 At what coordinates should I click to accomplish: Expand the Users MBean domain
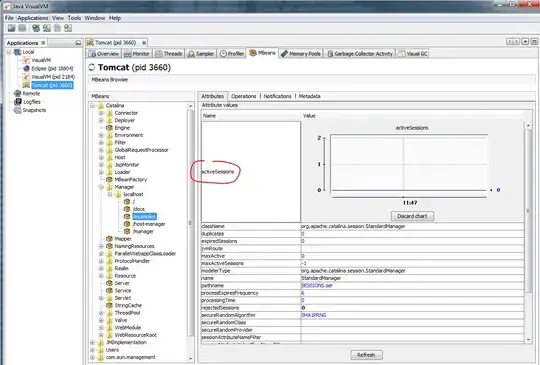pyautogui.click(x=93, y=350)
